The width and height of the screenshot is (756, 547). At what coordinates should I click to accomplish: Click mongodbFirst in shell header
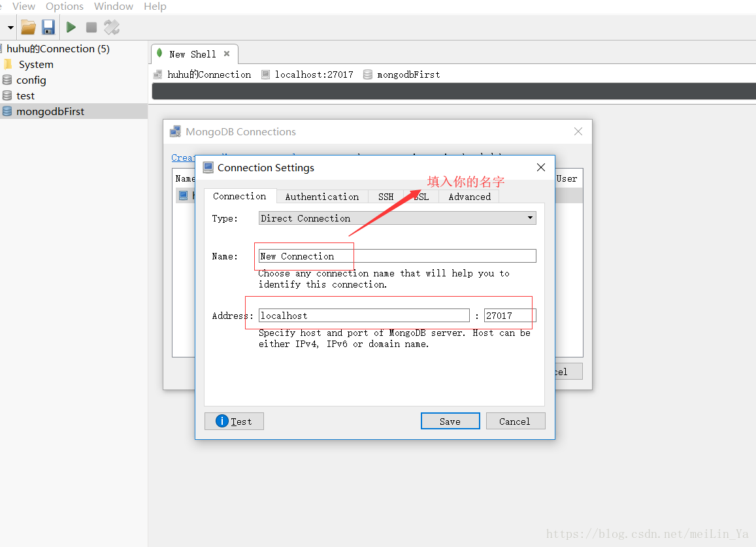click(x=408, y=75)
